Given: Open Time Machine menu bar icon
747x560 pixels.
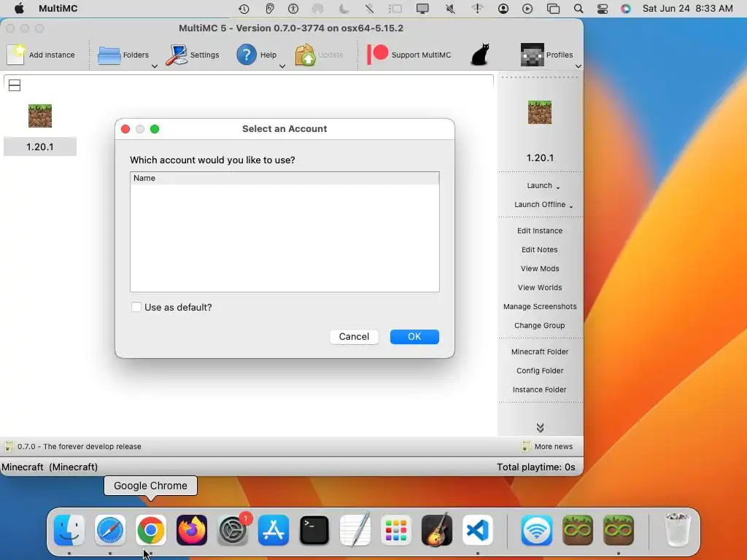Looking at the screenshot, I should click(x=244, y=9).
